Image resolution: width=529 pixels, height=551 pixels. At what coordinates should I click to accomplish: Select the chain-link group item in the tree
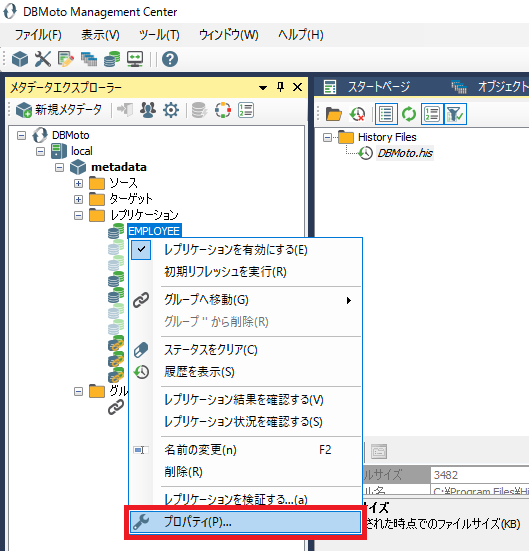click(x=116, y=408)
